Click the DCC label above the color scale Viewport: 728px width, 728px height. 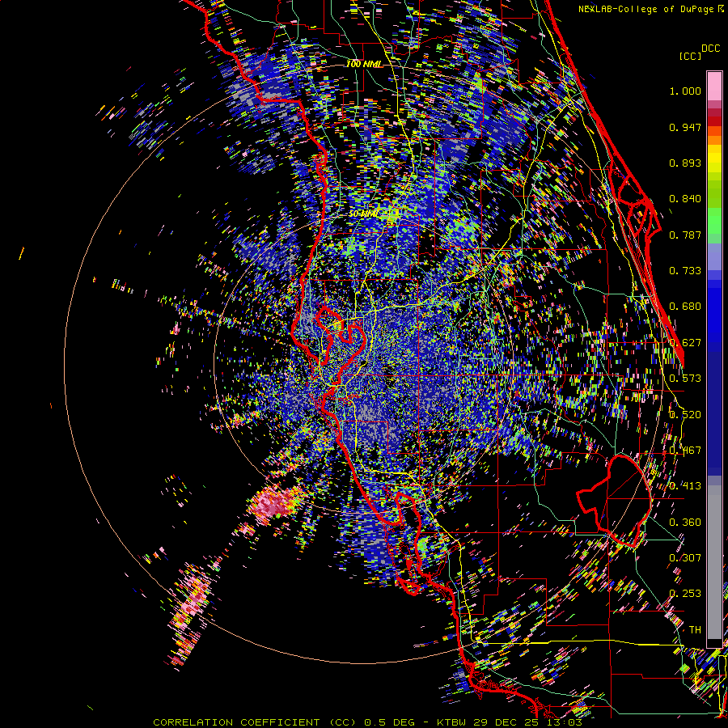tap(710, 49)
